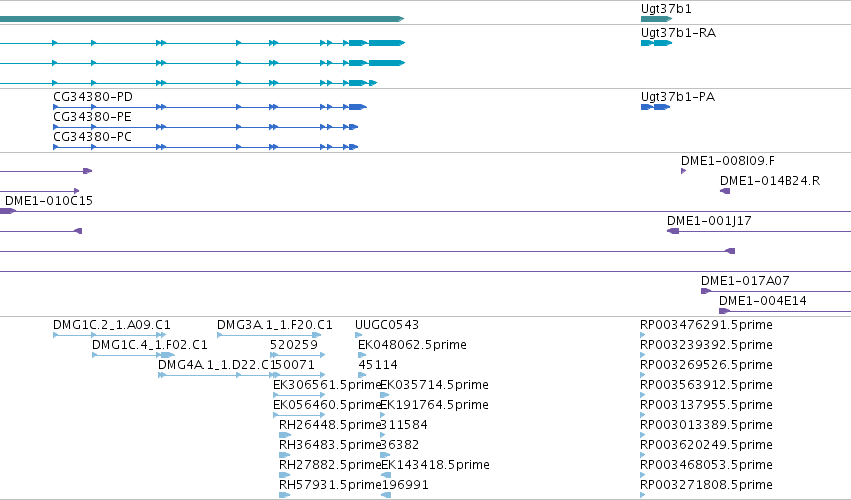851x500 pixels.
Task: Select the EK191764.5prime EST label
Action: tap(434, 405)
